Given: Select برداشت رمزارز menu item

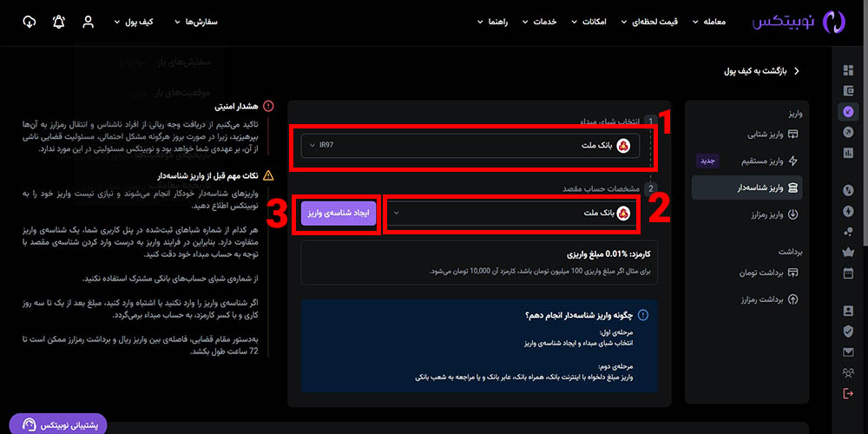Looking at the screenshot, I should point(770,299).
